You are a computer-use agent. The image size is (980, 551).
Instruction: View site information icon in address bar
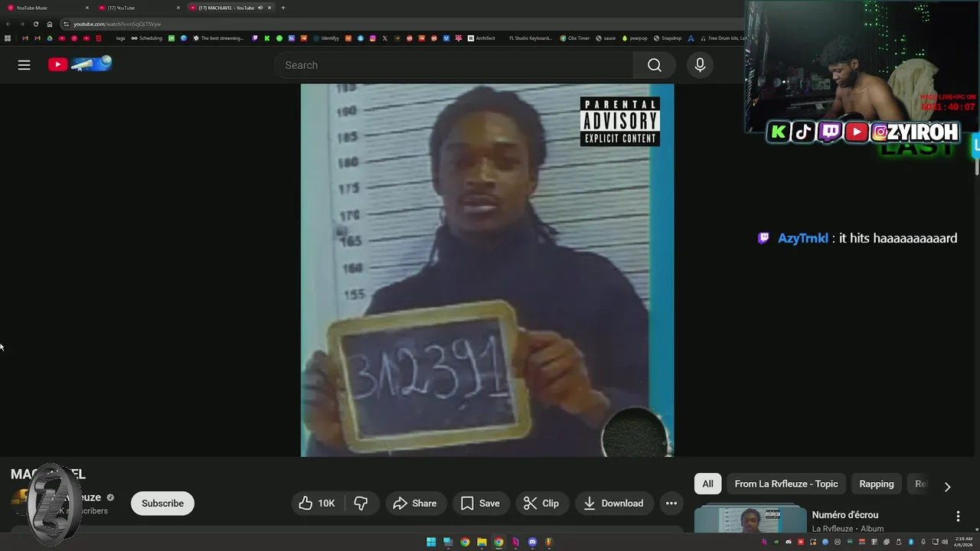(x=67, y=24)
